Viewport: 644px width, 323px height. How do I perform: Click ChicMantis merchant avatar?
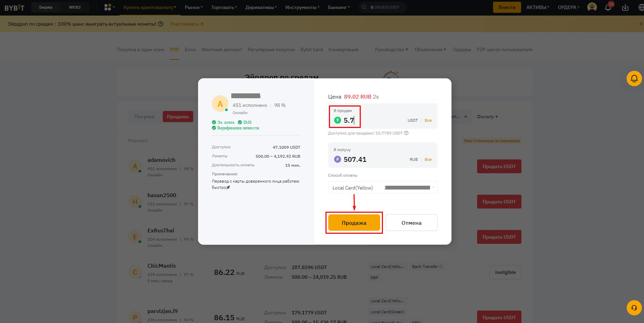click(135, 272)
